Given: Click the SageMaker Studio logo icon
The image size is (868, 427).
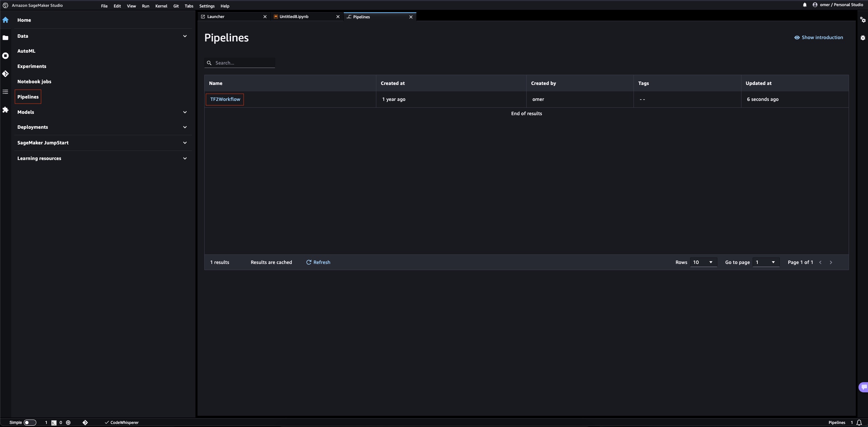Looking at the screenshot, I should coord(5,5).
